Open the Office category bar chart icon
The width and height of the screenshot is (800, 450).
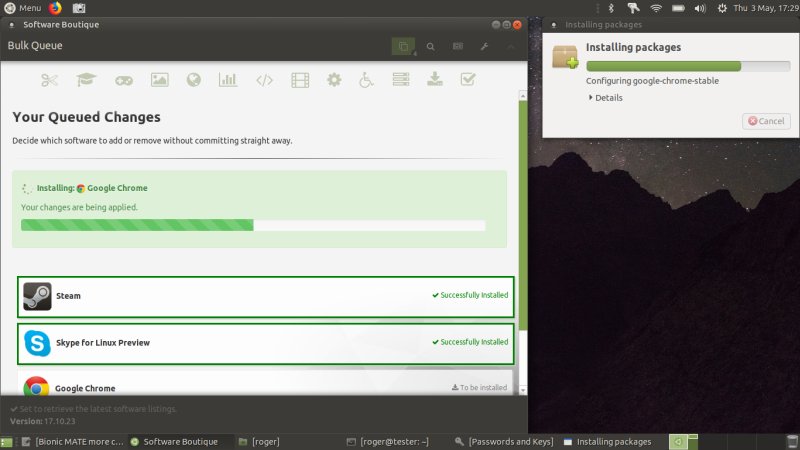(228, 80)
